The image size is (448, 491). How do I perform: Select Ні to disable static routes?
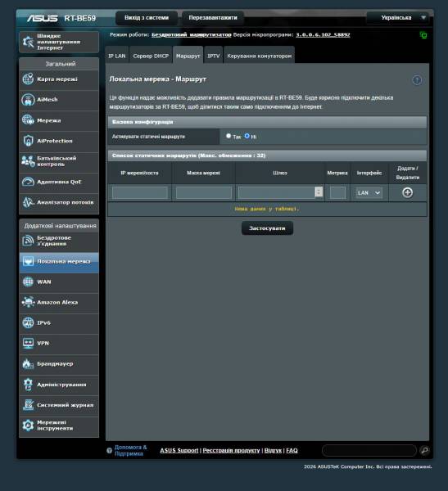point(247,136)
